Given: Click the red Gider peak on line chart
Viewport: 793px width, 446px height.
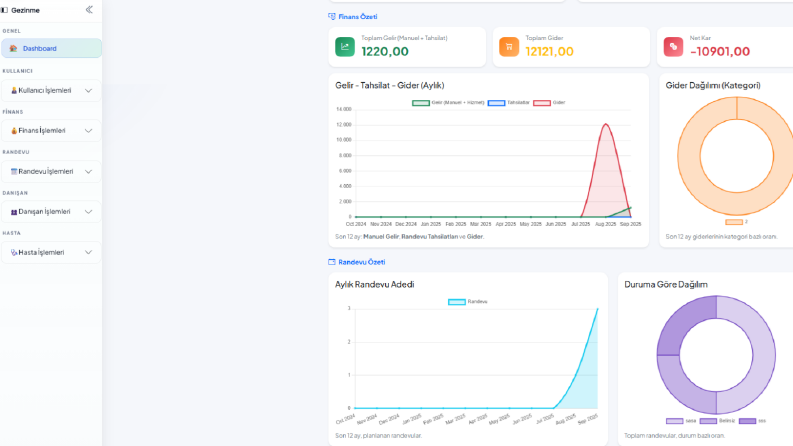Looking at the screenshot, I should tap(605, 124).
